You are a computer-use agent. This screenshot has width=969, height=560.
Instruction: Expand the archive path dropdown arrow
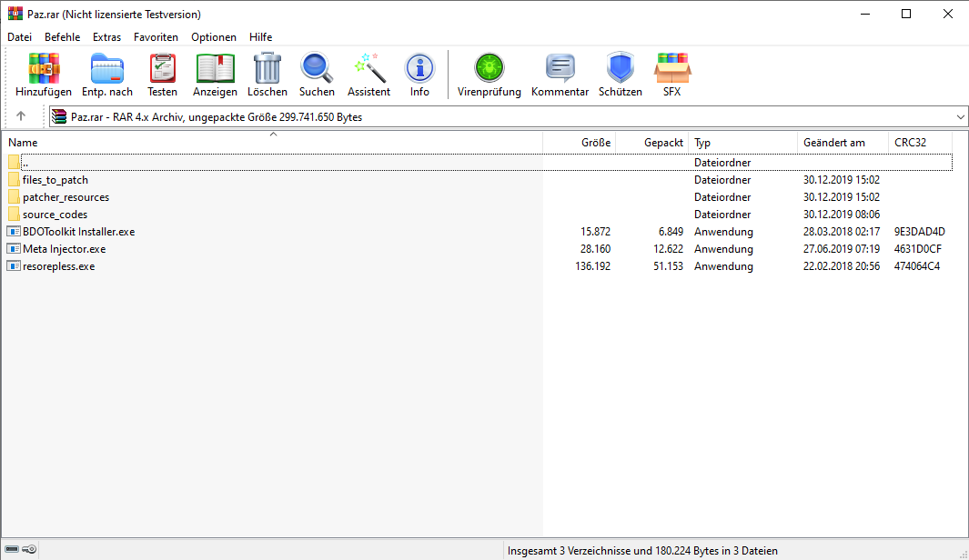(961, 117)
